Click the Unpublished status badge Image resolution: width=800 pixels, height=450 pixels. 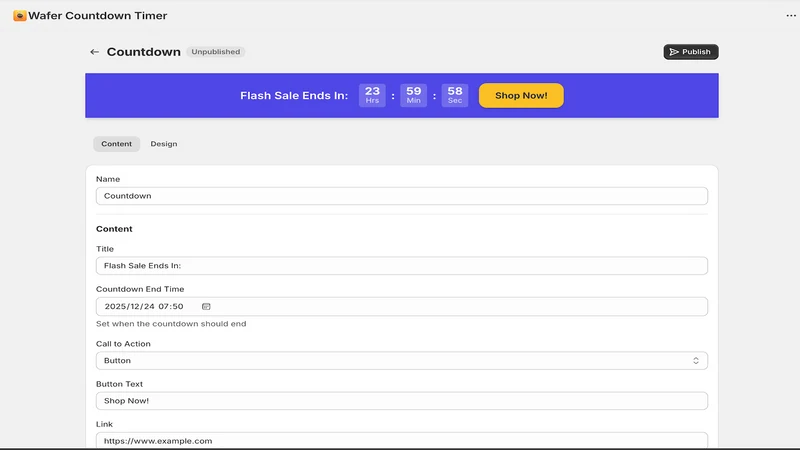(215, 52)
